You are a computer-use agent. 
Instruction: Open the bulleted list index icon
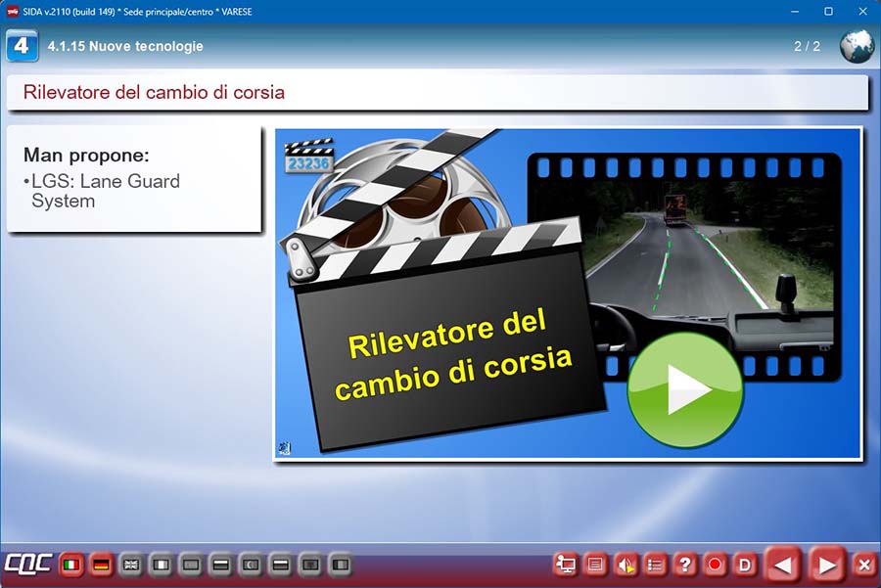click(655, 565)
